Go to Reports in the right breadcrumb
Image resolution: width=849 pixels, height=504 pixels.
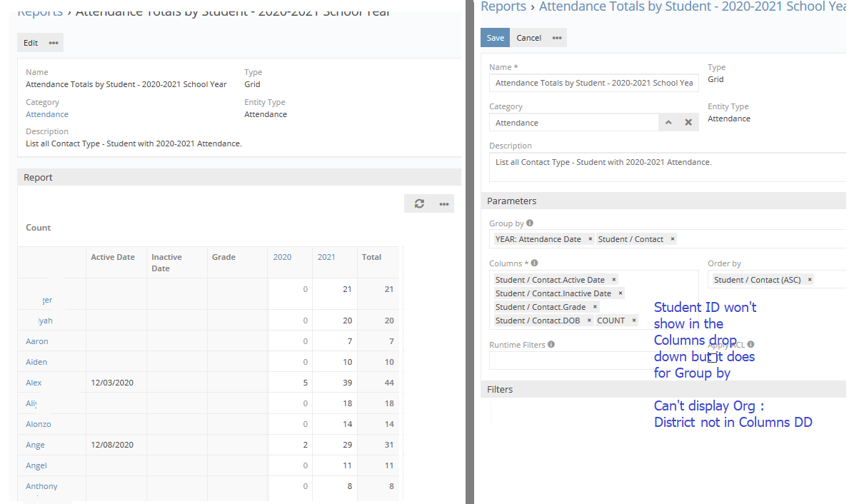[x=503, y=6]
